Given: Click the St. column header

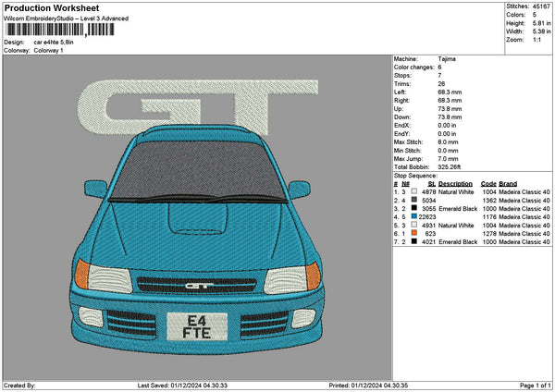Looking at the screenshot, I should pos(431,183).
